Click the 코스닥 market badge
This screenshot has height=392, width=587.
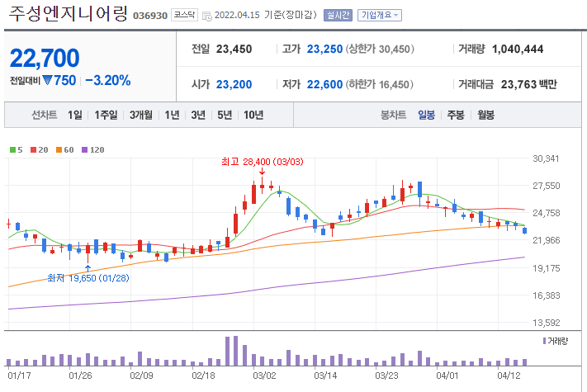click(x=184, y=15)
